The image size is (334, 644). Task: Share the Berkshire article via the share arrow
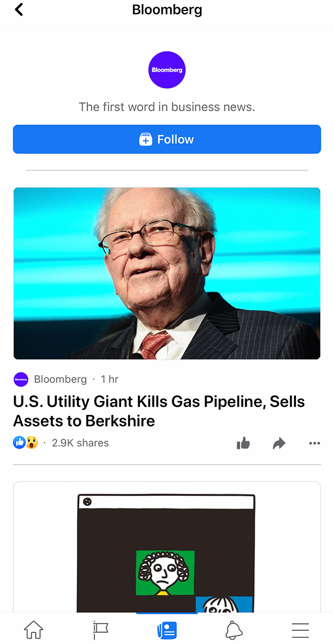[x=279, y=443]
